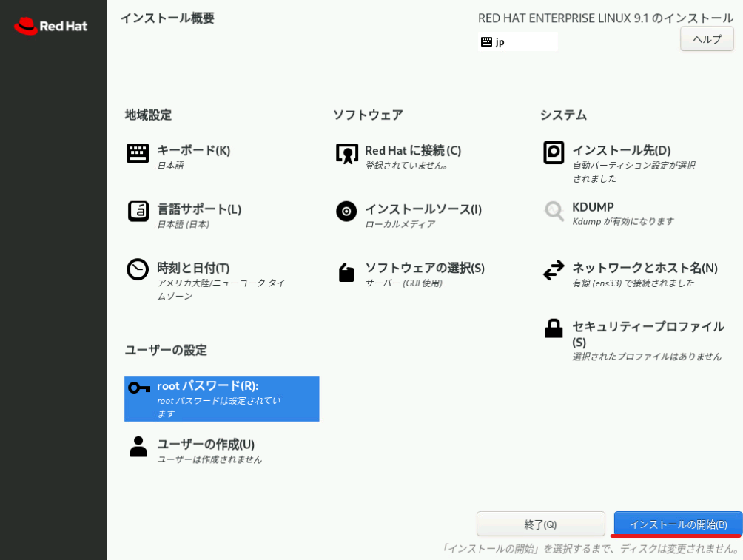Open セキュリティープロファイル(S) settings
Screen dimensions: 743x560
click(x=648, y=334)
